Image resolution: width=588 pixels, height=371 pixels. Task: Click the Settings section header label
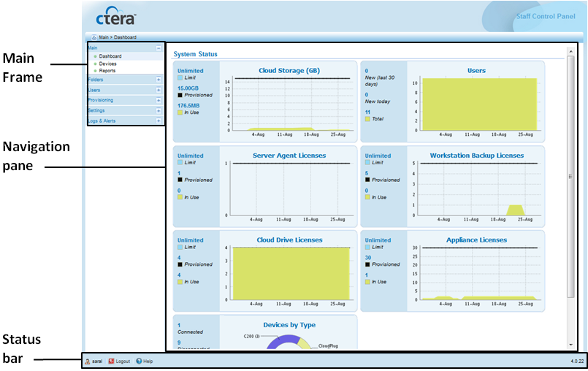(96, 111)
